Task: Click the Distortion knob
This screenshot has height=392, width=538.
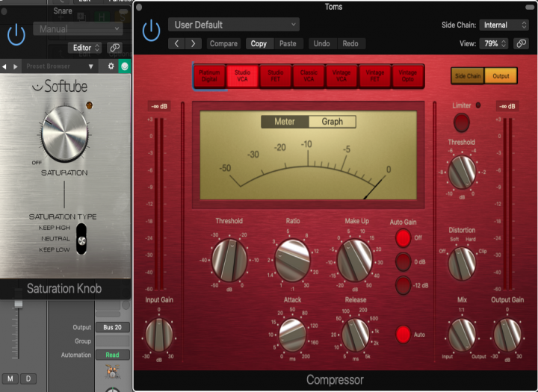Action: click(462, 264)
